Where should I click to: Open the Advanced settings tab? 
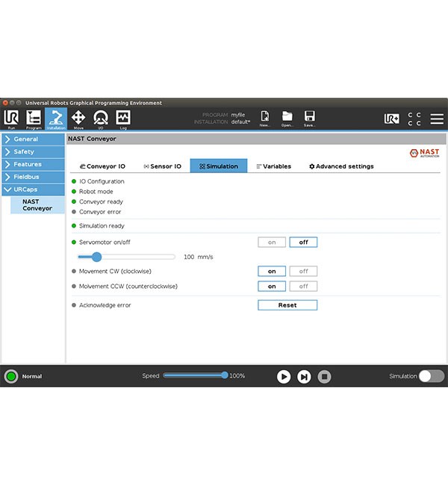coord(341,166)
